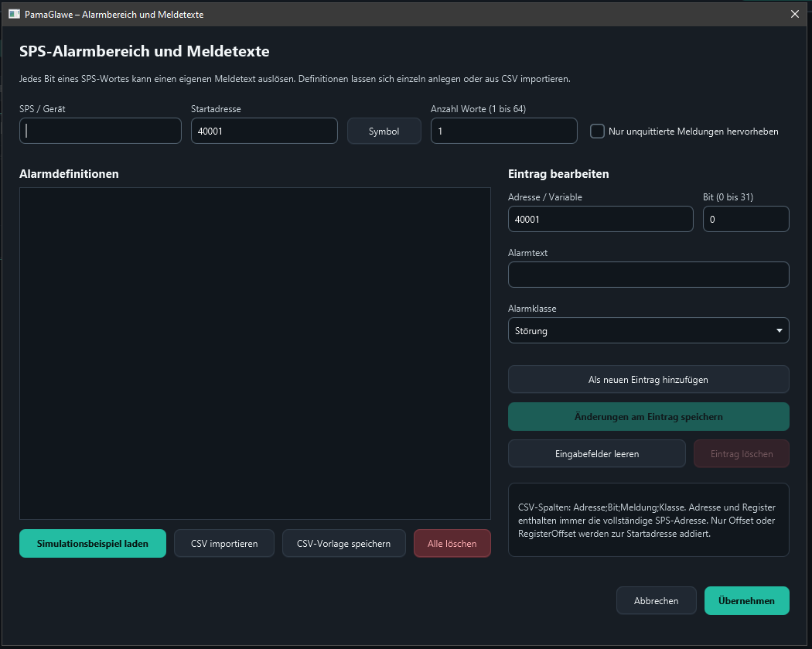Viewport: 812px width, 649px height.
Task: Click inside the Alarmdefinitionen list area
Action: pyautogui.click(x=254, y=354)
